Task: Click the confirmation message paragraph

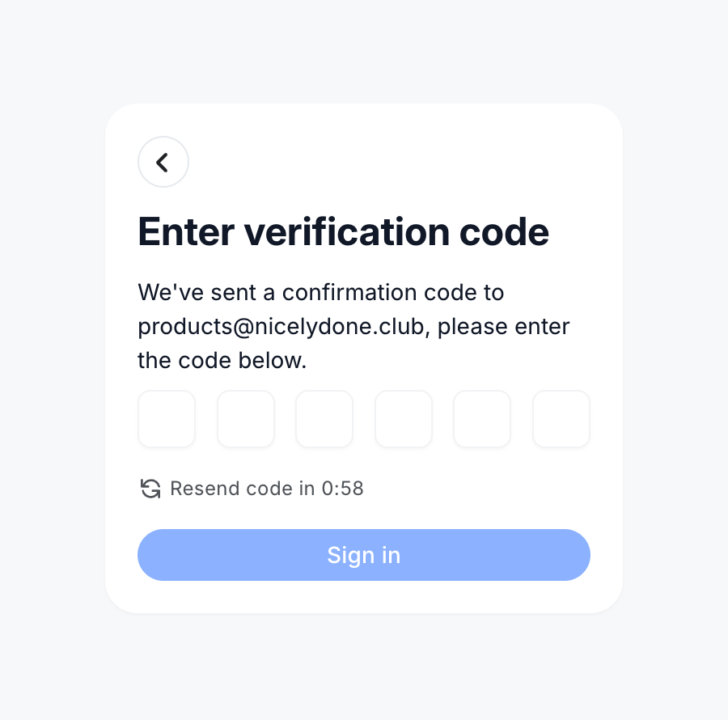Action: 353,326
